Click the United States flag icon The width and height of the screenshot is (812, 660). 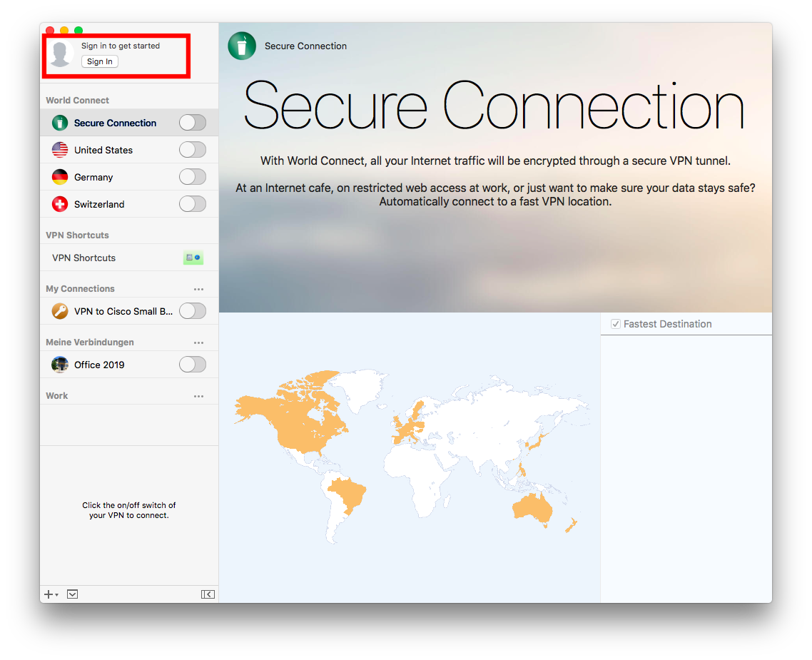60,150
